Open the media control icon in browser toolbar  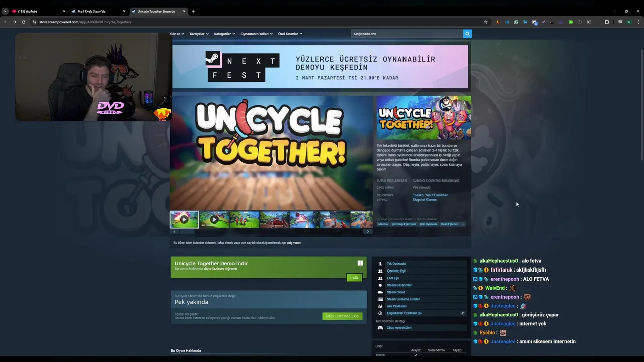[620, 22]
